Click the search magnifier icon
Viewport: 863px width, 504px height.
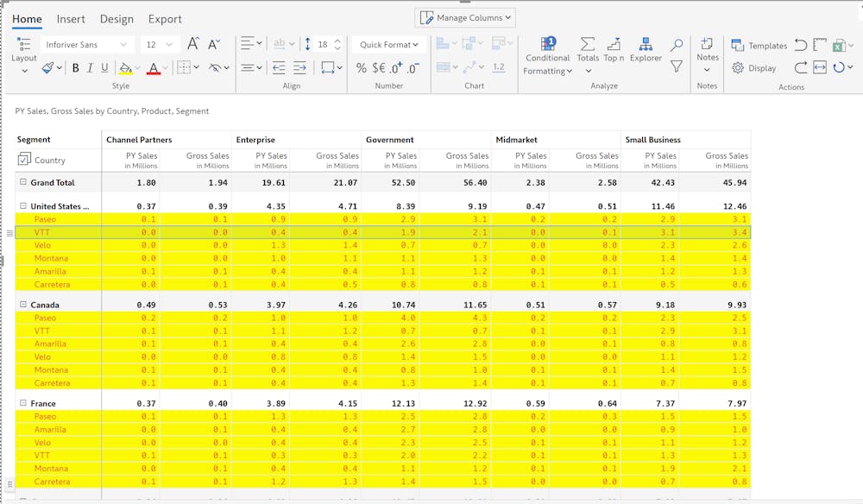pos(677,45)
